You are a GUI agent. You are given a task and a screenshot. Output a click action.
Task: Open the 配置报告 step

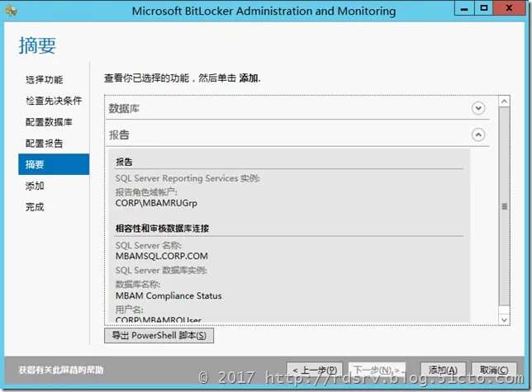pos(44,144)
